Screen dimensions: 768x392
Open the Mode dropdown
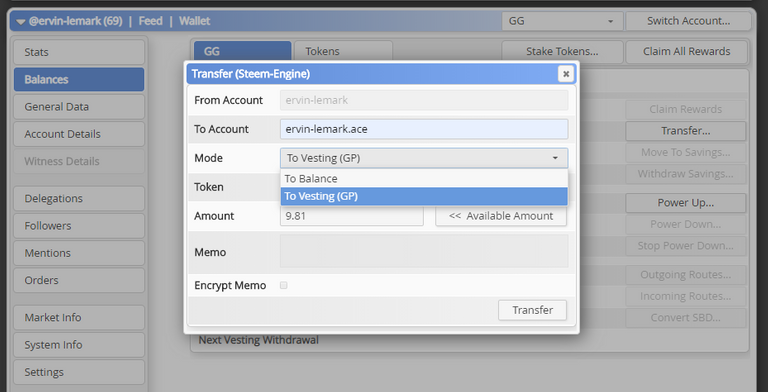(424, 158)
